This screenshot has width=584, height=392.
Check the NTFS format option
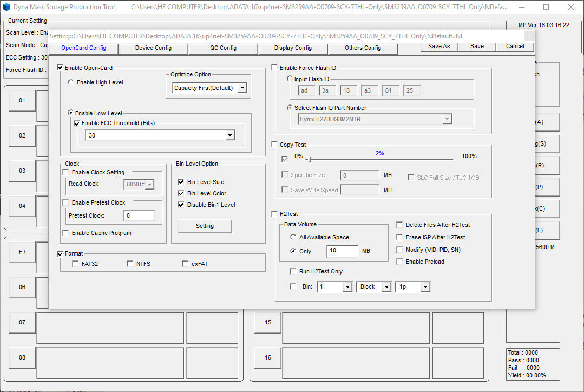coord(130,264)
